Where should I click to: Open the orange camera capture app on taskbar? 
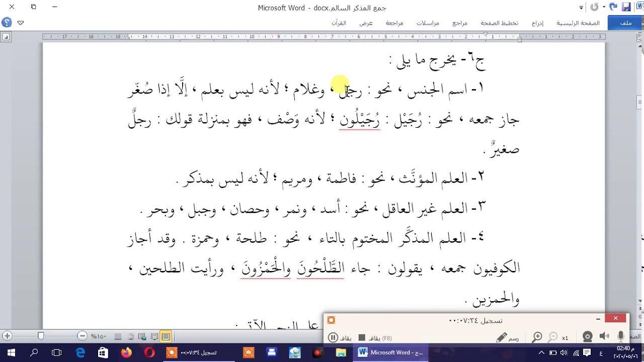[x=248, y=353]
